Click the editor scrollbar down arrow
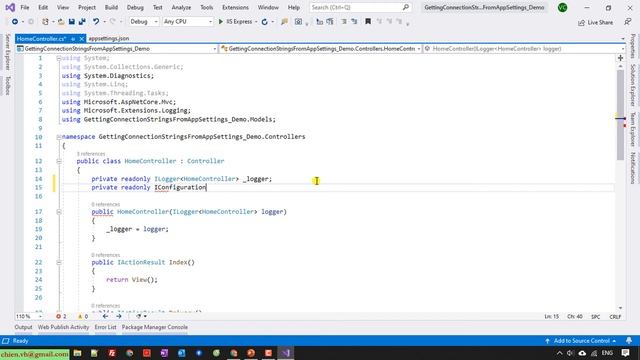 (x=620, y=308)
